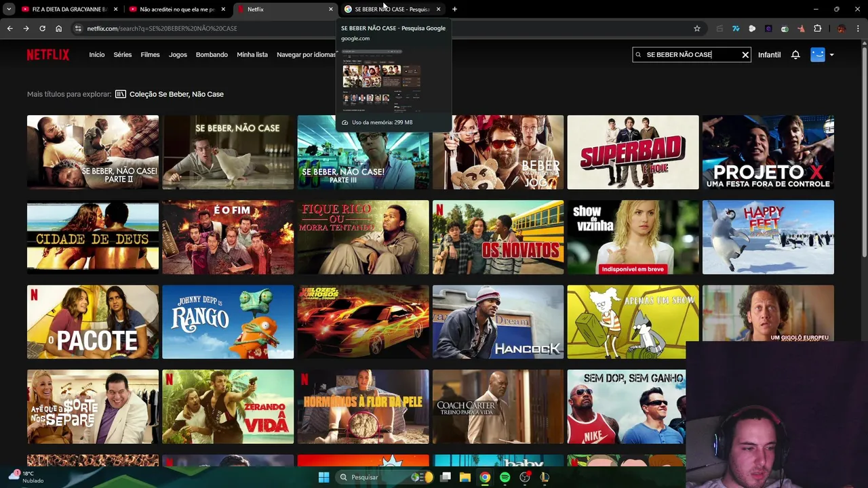The height and width of the screenshot is (488, 868).
Task: Click the Chrome profile avatar
Action: 842,28
